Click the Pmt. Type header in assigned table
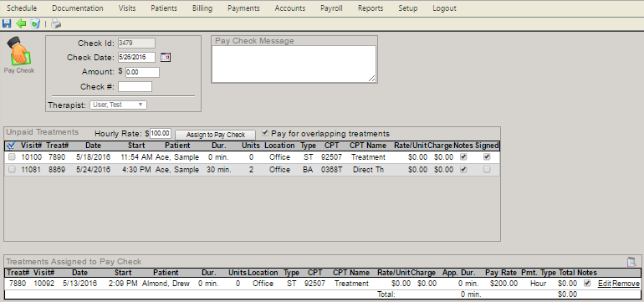Viewport: 644px width, 302px height. [x=539, y=273]
